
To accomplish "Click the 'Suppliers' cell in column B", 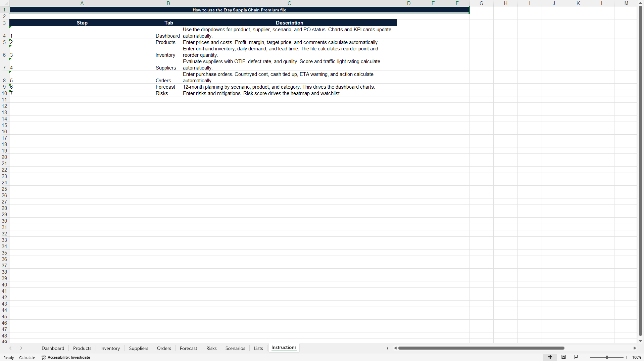I will click(168, 64).
